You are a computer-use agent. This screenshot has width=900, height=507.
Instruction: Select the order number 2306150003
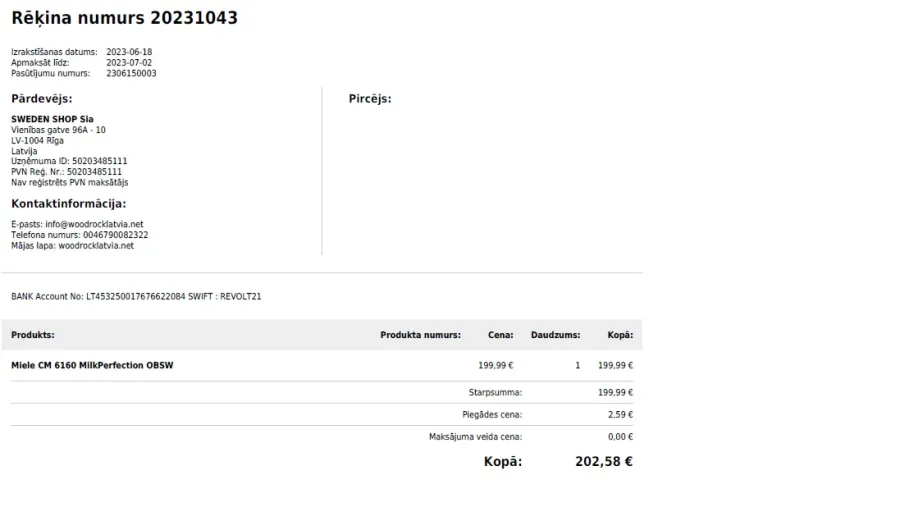pyautogui.click(x=131, y=73)
